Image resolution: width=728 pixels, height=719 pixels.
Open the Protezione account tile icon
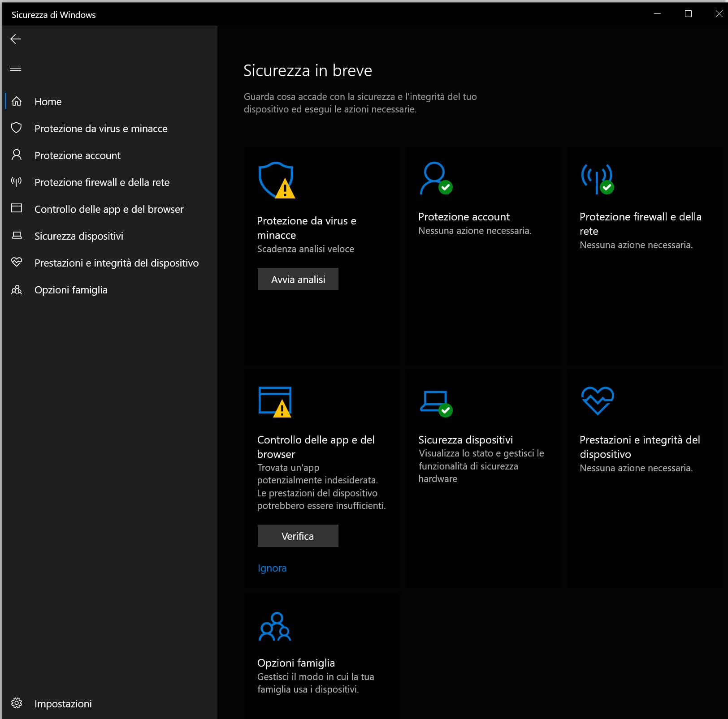pos(435,178)
